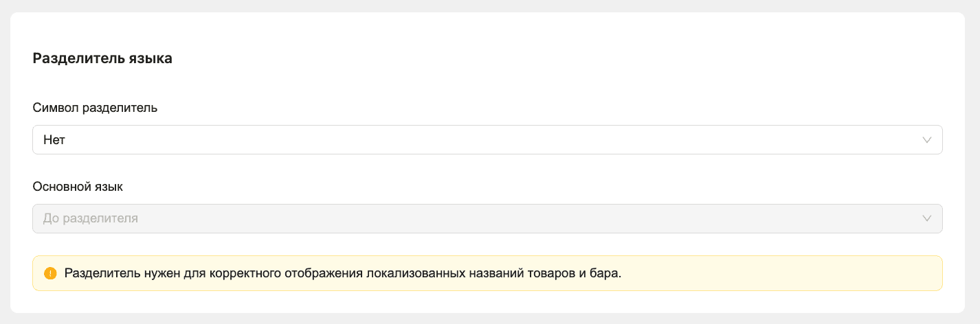Image resolution: width=980 pixels, height=324 pixels.
Task: Click the Символ разделитель field label
Action: [95, 108]
